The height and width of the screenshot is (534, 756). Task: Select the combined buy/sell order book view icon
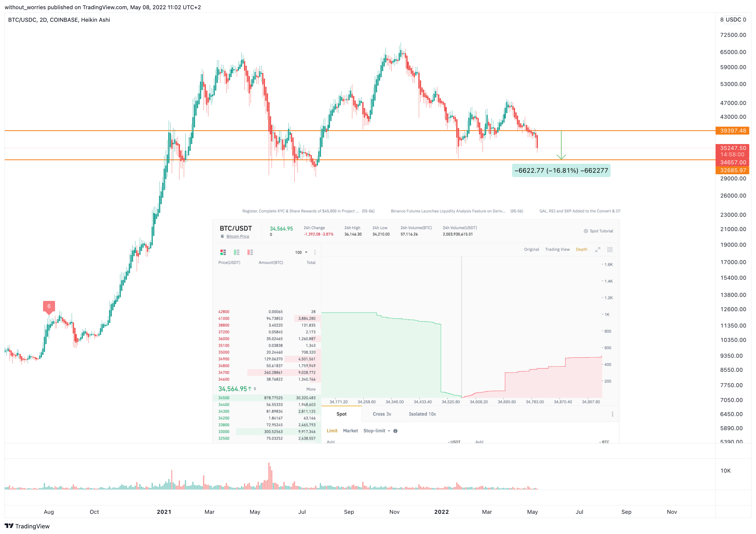(223, 252)
